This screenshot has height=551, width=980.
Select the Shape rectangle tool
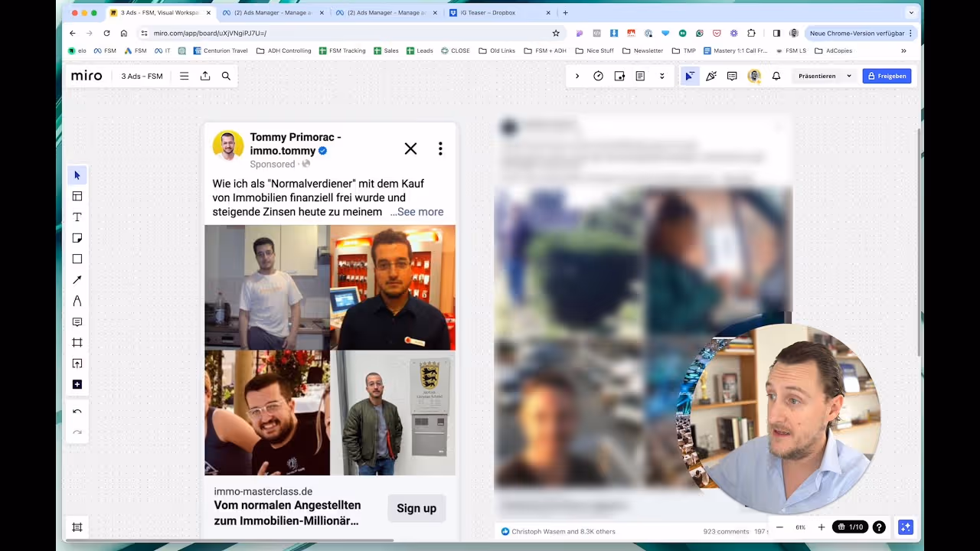pyautogui.click(x=77, y=259)
